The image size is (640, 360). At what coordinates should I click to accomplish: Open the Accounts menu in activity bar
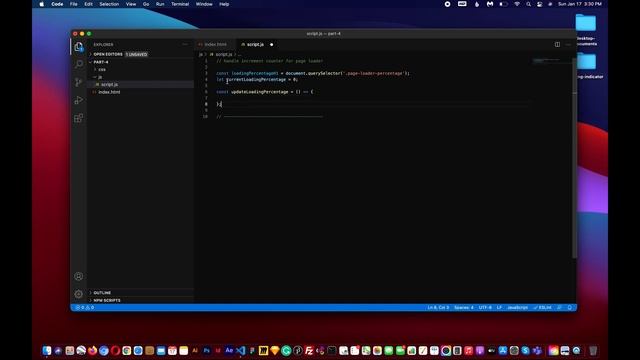pos(79,276)
